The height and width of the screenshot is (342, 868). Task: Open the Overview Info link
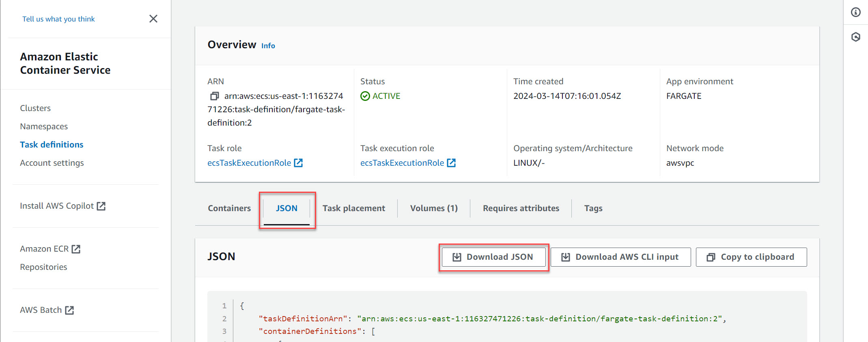pos(268,46)
